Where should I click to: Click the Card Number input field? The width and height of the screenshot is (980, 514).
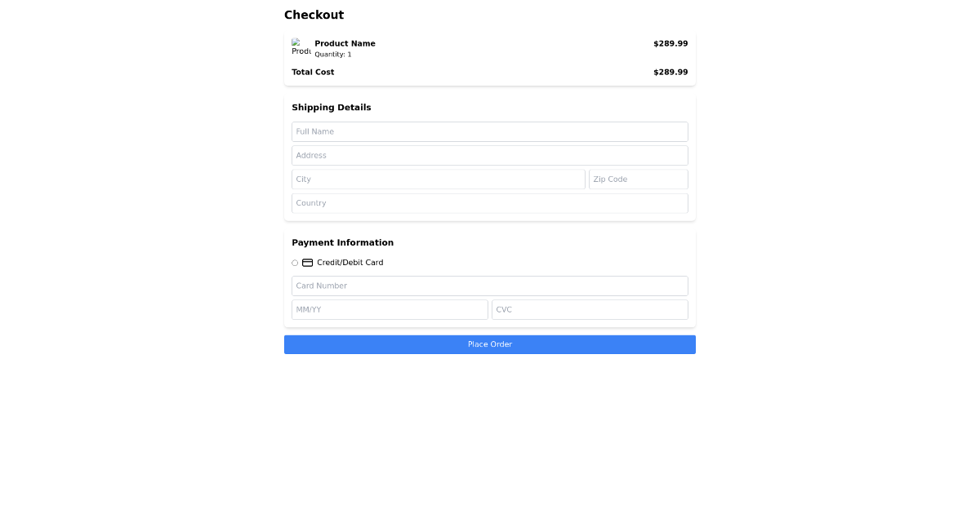[490, 286]
